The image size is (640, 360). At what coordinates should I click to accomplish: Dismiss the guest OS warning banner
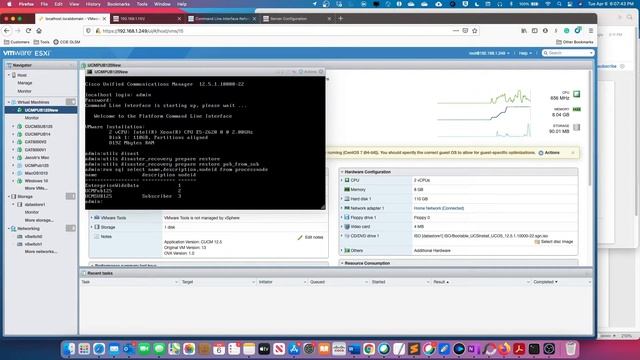pyautogui.click(x=573, y=153)
